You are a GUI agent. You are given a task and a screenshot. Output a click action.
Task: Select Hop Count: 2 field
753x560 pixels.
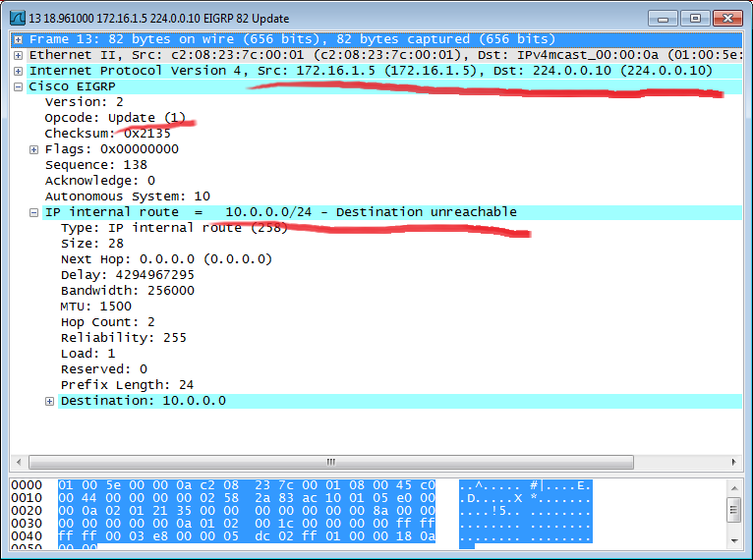click(x=107, y=322)
